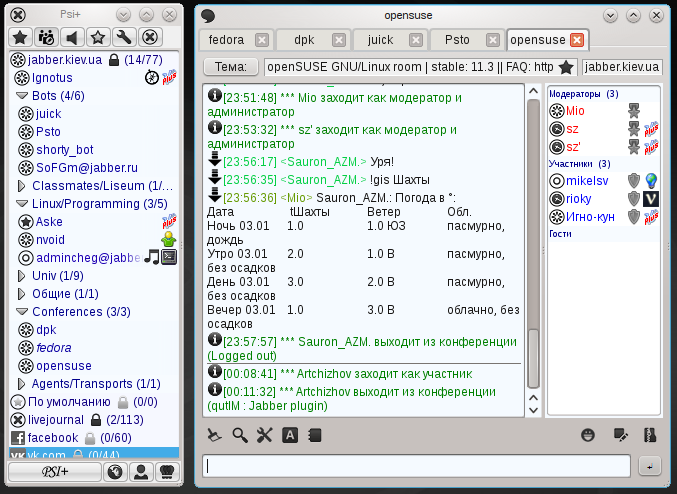Select the opensuse conference in roster
This screenshot has height=494, width=677.
(x=94, y=366)
